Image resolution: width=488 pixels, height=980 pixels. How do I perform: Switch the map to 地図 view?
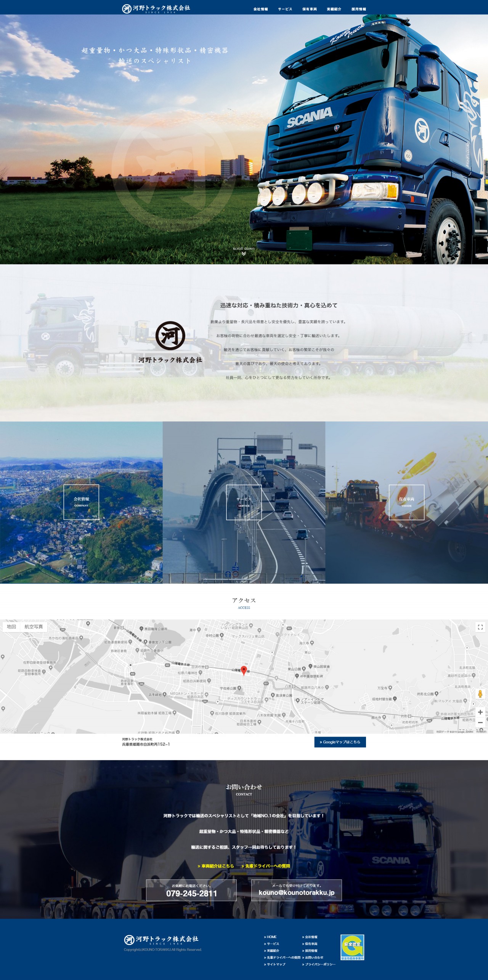(11, 627)
